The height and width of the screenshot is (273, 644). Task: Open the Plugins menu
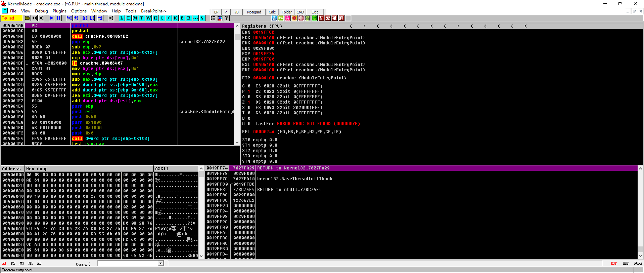tap(59, 11)
